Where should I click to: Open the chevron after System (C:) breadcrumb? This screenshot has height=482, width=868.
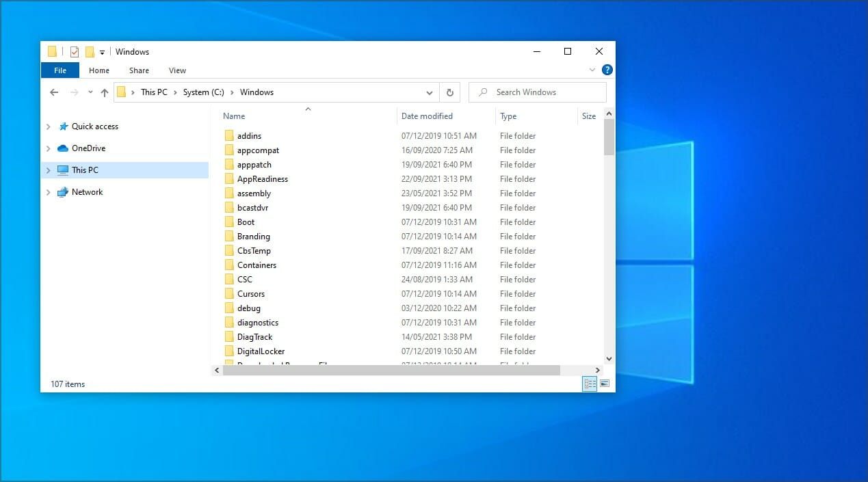pyautogui.click(x=232, y=92)
